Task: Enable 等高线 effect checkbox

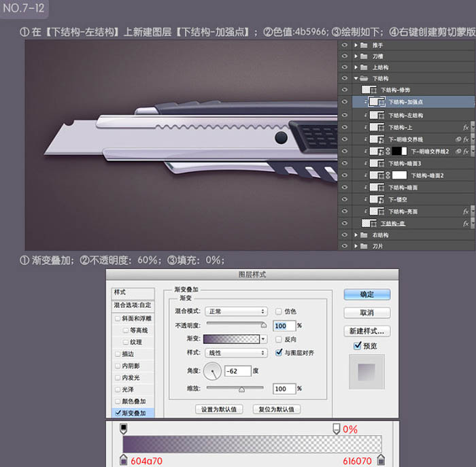Action: 125,330
